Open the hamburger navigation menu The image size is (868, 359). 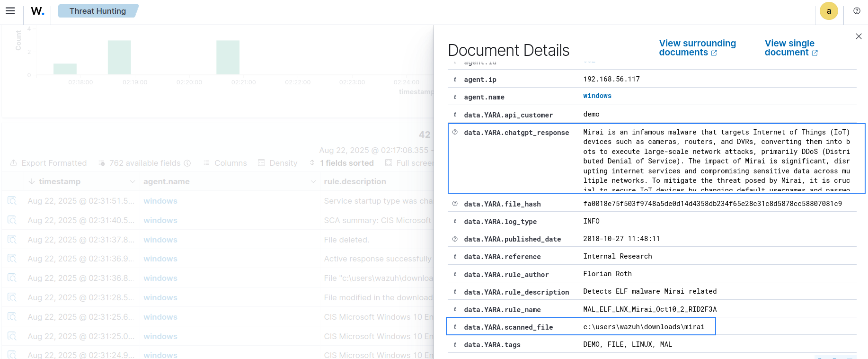[10, 11]
